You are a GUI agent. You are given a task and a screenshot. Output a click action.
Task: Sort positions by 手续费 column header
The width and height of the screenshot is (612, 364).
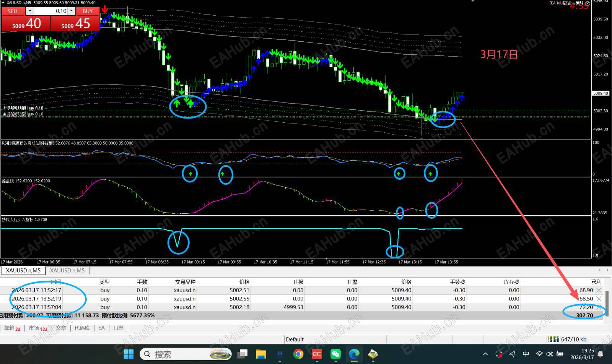point(457,282)
